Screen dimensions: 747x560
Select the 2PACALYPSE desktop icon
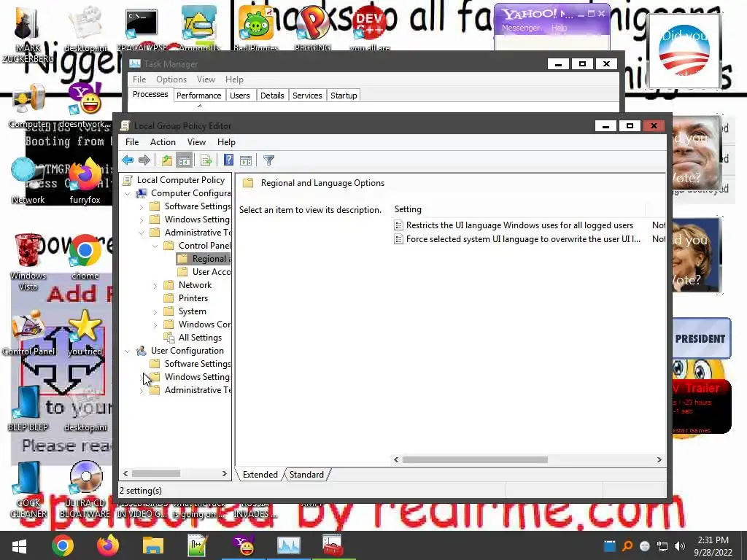click(x=142, y=28)
